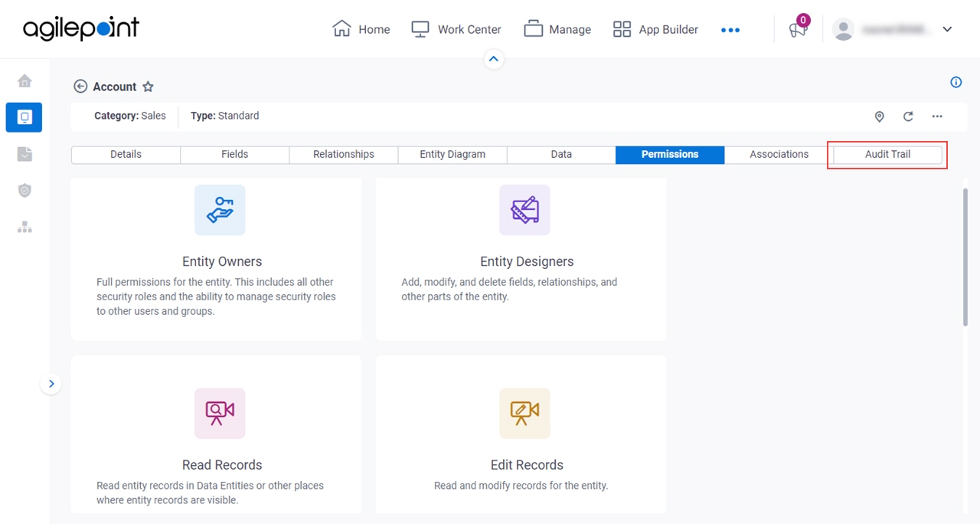This screenshot has width=980, height=524.
Task: Click the location pin icon
Action: click(x=879, y=116)
